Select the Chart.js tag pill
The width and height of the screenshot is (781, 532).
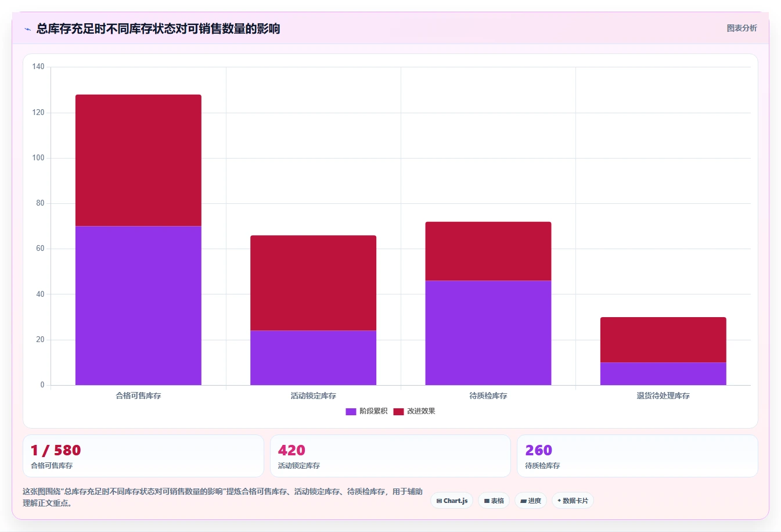click(x=452, y=501)
